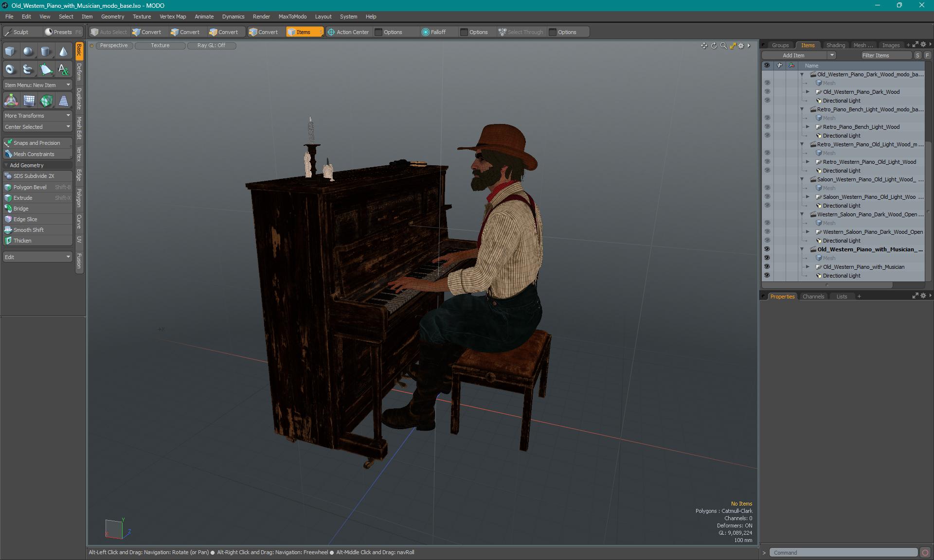Switch to the Images tab

891,45
